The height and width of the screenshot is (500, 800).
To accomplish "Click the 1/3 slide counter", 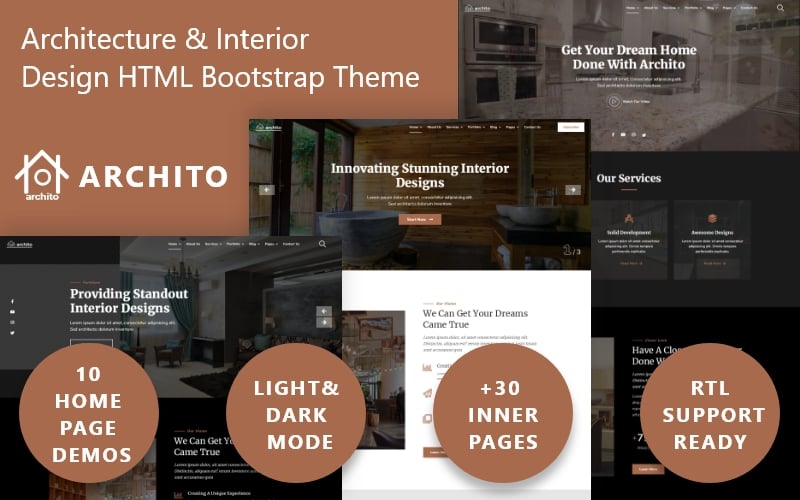I will click(x=572, y=251).
